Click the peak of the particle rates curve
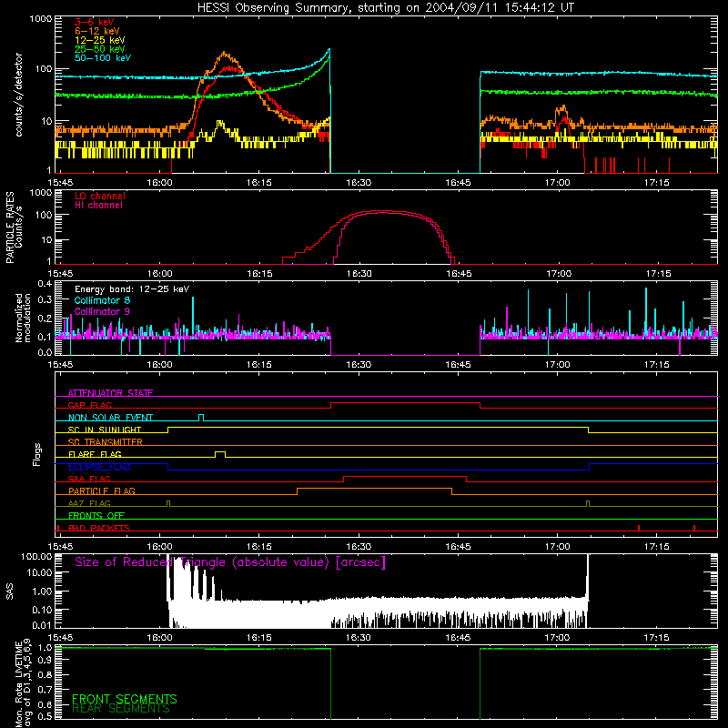The image size is (728, 728). click(x=383, y=211)
